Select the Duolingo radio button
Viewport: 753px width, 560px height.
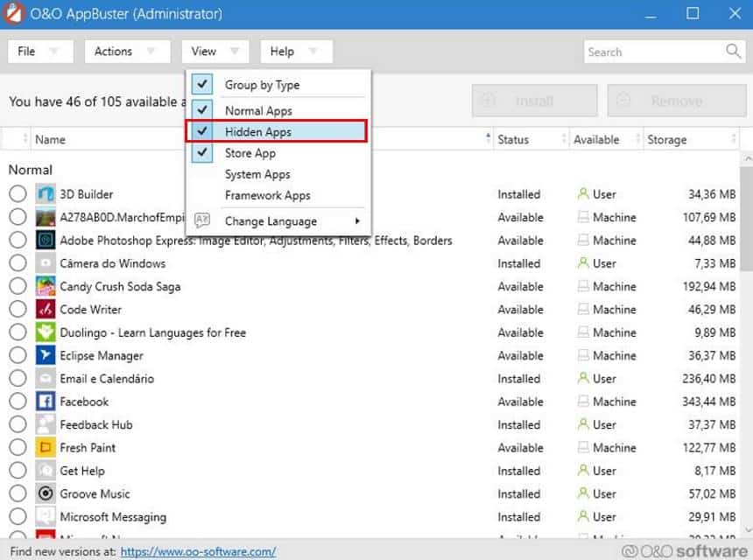pos(18,332)
